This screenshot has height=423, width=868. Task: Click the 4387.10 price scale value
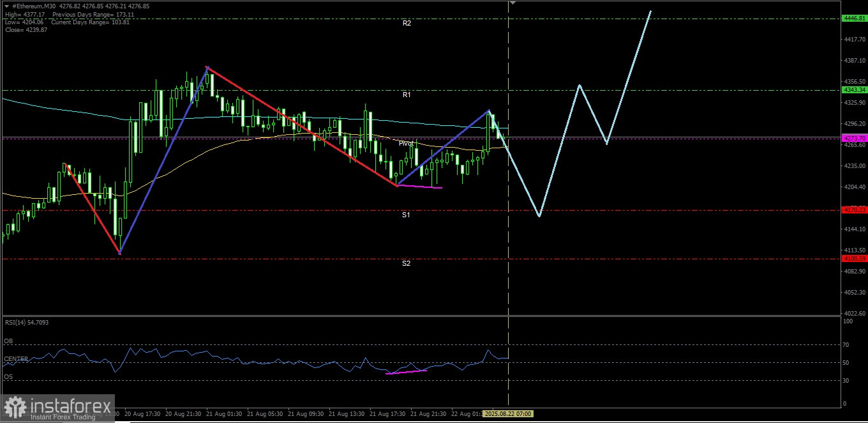pyautogui.click(x=854, y=61)
